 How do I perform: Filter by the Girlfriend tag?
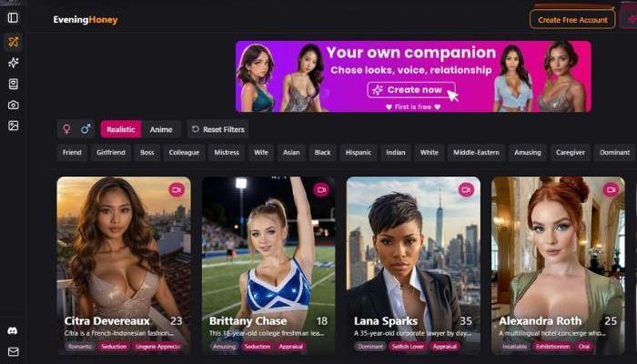click(111, 152)
